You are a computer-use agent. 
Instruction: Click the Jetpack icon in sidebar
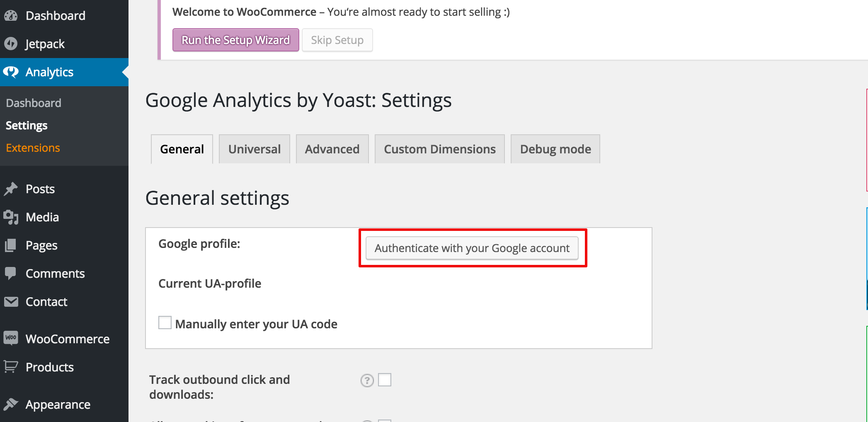(11, 44)
